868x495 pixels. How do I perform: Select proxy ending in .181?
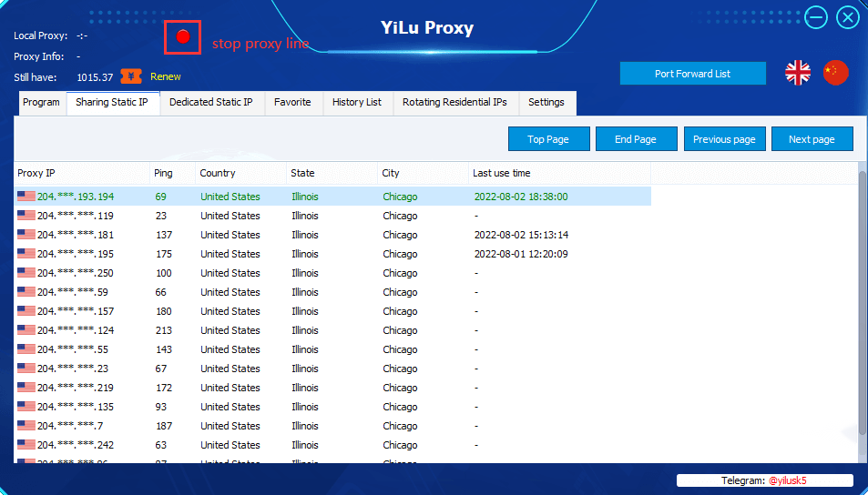click(332, 235)
